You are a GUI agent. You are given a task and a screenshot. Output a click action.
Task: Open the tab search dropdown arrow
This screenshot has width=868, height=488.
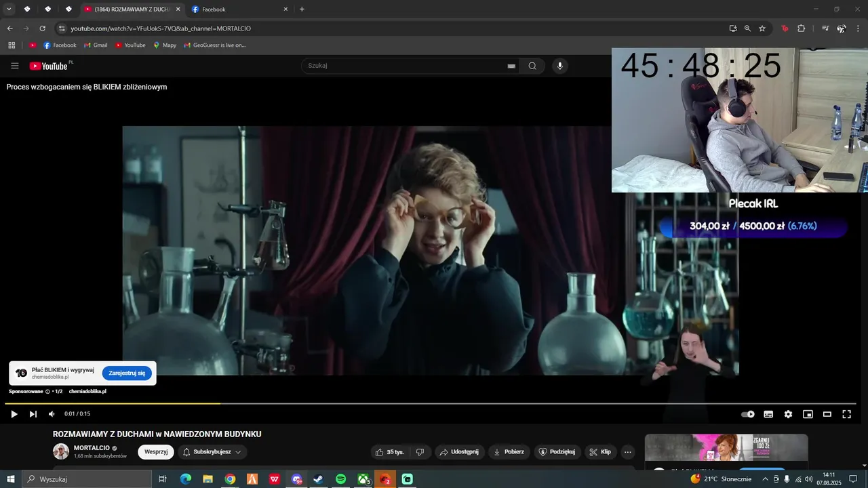tap(9, 9)
